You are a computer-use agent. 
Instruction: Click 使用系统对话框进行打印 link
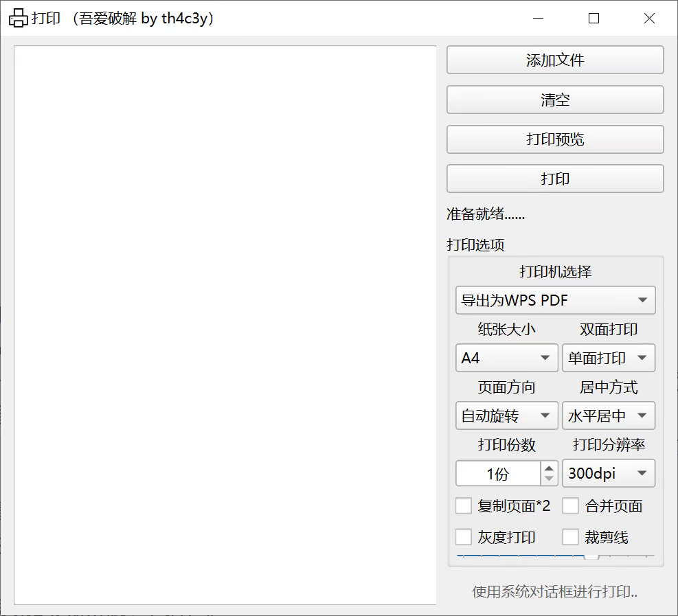pos(554,591)
